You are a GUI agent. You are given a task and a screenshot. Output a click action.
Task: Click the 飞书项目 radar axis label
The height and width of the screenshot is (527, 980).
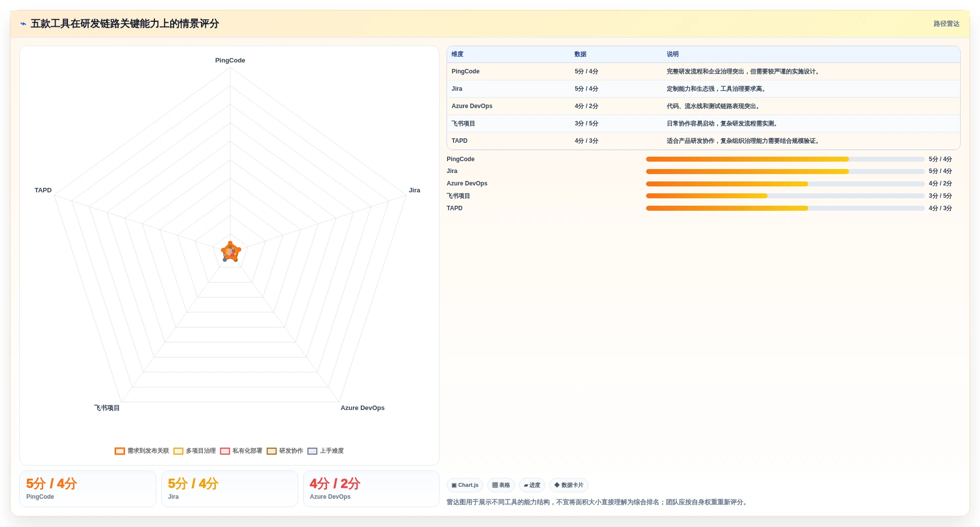(107, 408)
